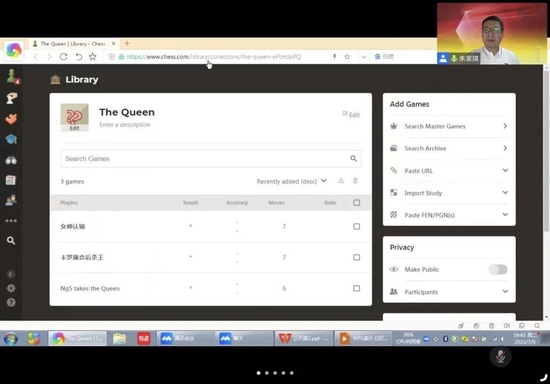The image size is (550, 384).
Task: Open the binoculars Watch icon in sidebar
Action: pyautogui.click(x=11, y=161)
